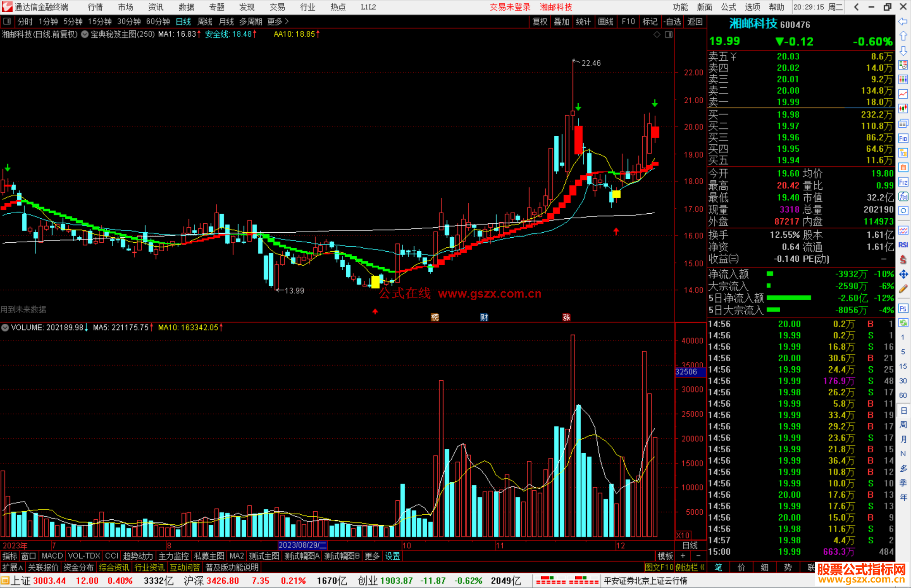Expand the 更多 period options chevron

(x=287, y=21)
